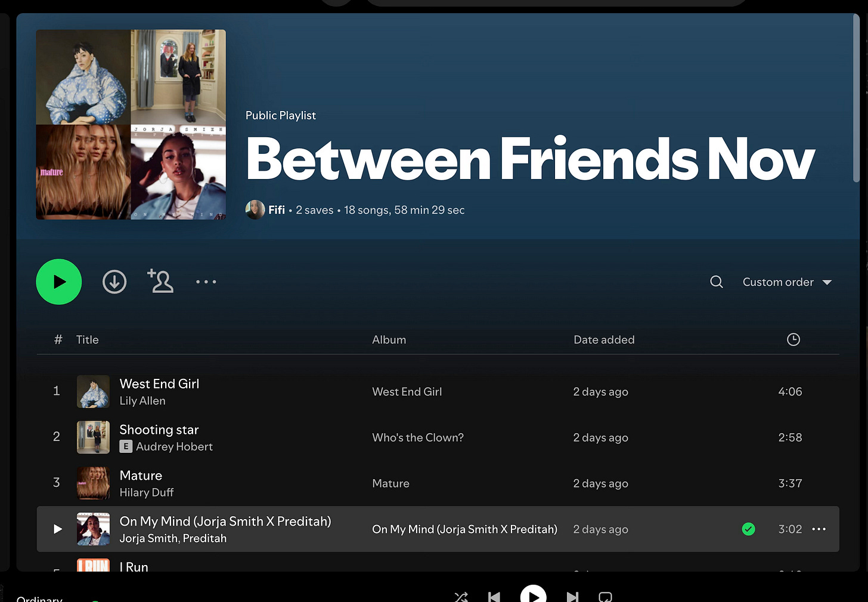Open the Audrey Hobert artist link
The height and width of the screenshot is (602, 868).
174,446
